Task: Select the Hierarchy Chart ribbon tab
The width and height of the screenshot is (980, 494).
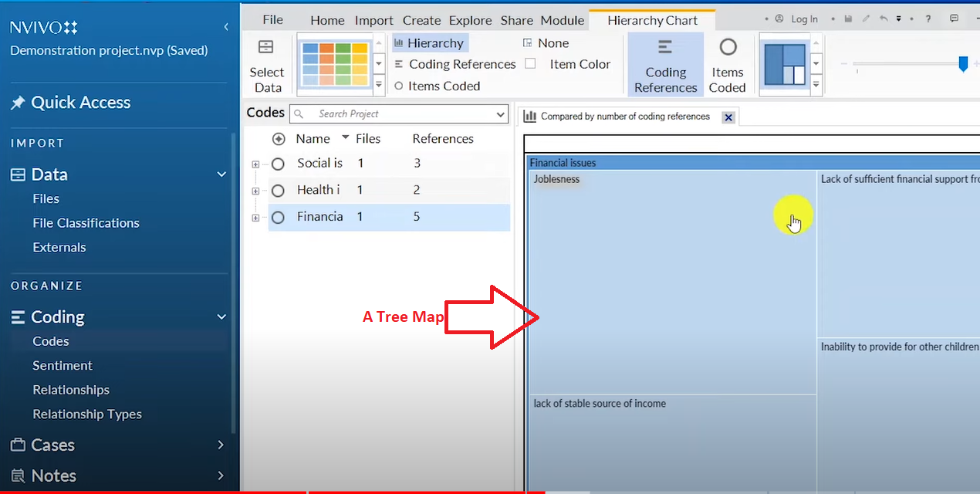Action: (x=652, y=21)
